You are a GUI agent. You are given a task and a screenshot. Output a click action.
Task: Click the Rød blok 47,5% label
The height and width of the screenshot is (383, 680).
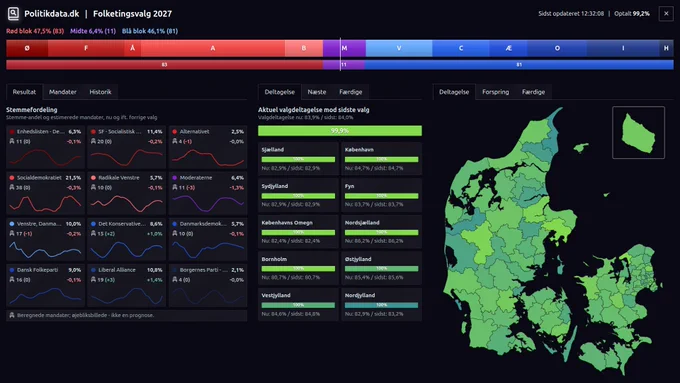point(35,31)
